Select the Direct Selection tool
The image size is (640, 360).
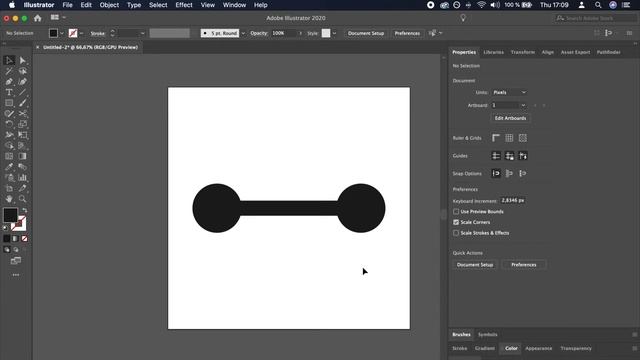tap(22, 60)
